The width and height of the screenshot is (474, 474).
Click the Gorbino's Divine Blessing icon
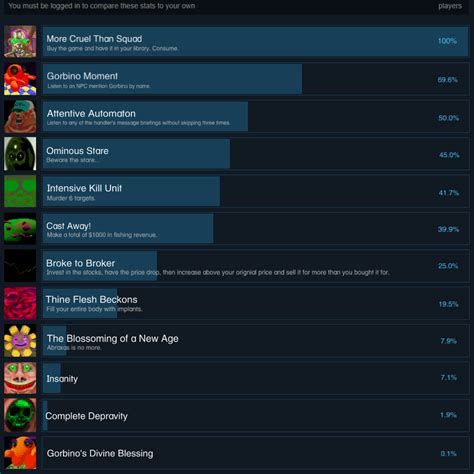pos(20,453)
